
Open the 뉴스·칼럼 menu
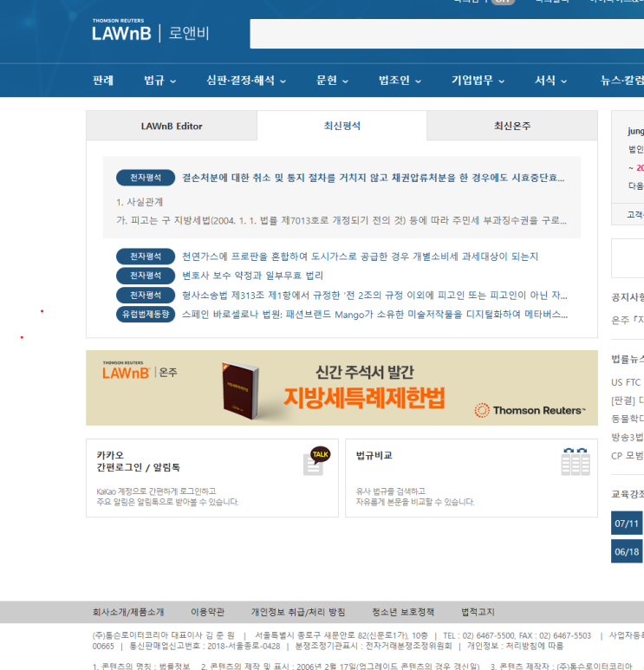coord(621,81)
